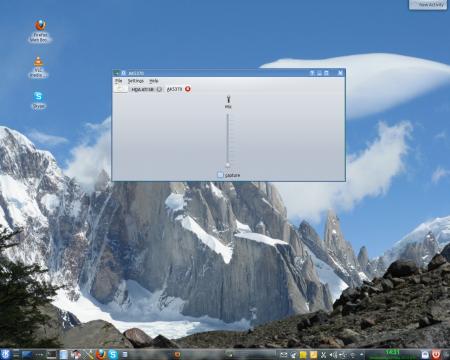The image size is (450, 360).
Task: Open the KDE application launcher
Action: click(x=6, y=354)
